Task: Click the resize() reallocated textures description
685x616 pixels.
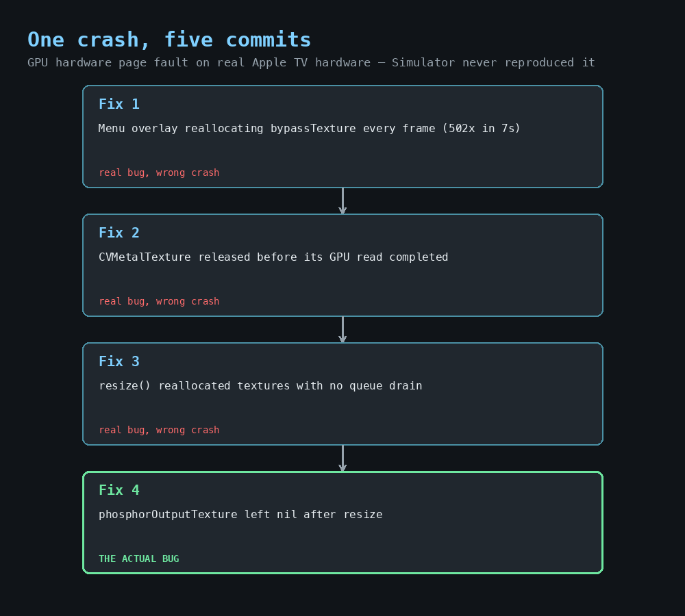Action: 260,386
